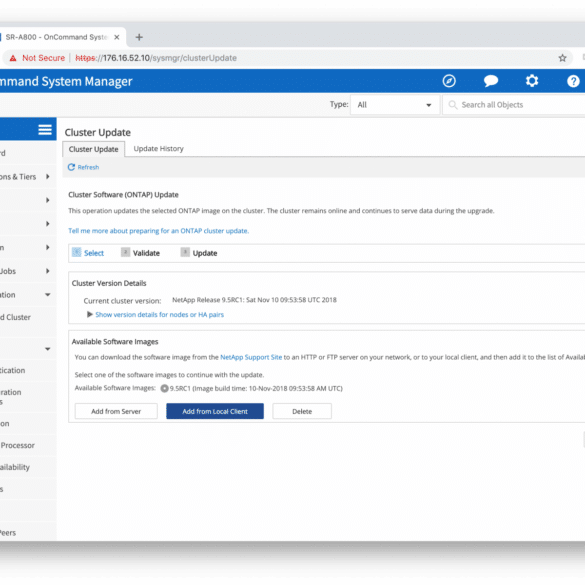The height and width of the screenshot is (585, 585).
Task: Select the Processor sidebar item
Action: [x=17, y=445]
